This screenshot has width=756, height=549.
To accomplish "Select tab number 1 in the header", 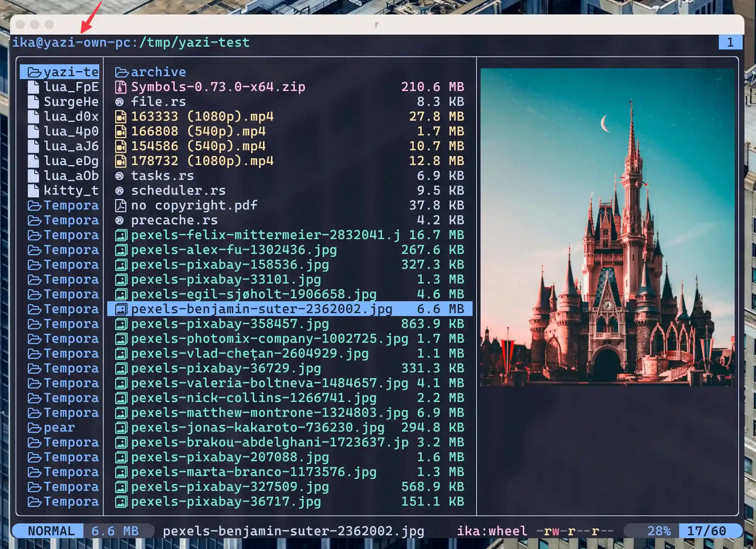I will (730, 43).
